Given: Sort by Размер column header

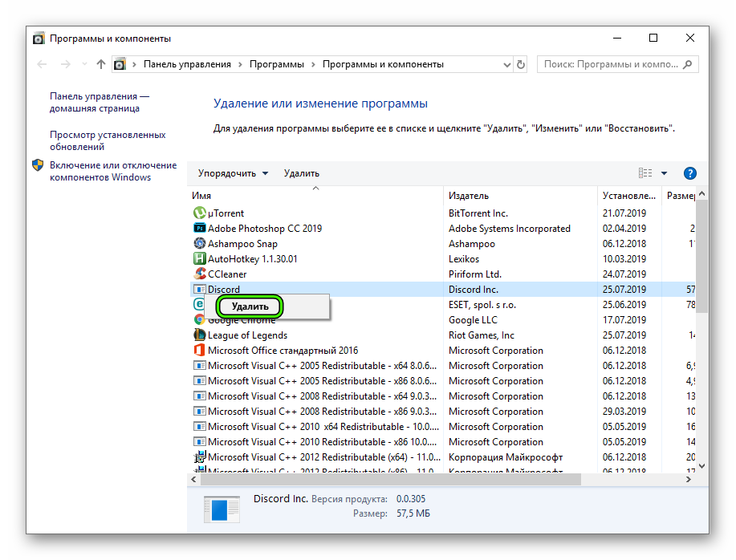Looking at the screenshot, I should 680,196.
